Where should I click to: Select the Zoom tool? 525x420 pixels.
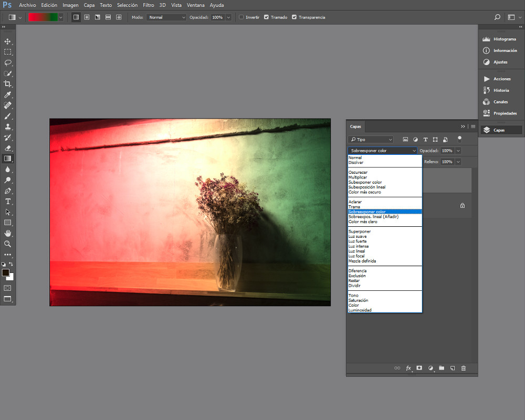[x=7, y=244]
